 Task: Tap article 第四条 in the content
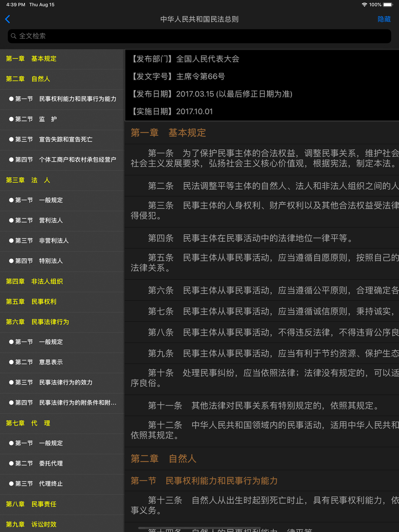coord(262,238)
